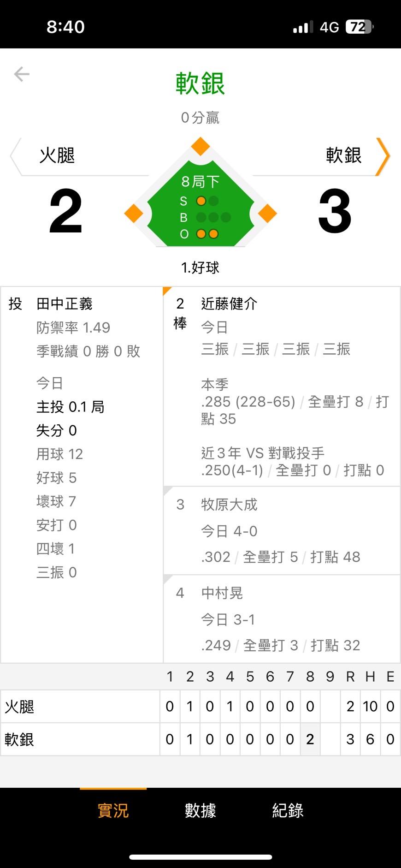Screen dimensions: 401x868
Task: Open pitcher 田中正義 stats
Action: pyautogui.click(x=82, y=475)
